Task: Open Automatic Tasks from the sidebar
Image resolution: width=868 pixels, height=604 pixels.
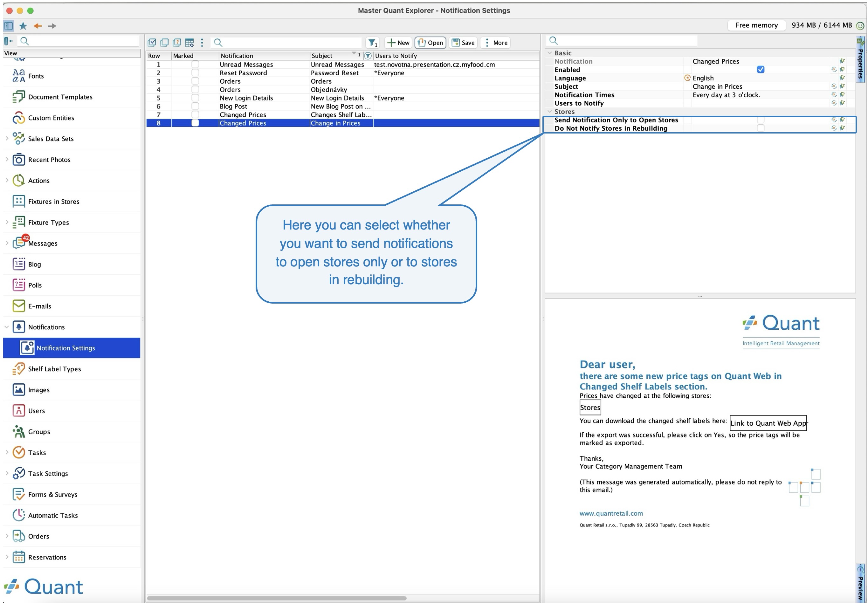Action: click(72, 515)
